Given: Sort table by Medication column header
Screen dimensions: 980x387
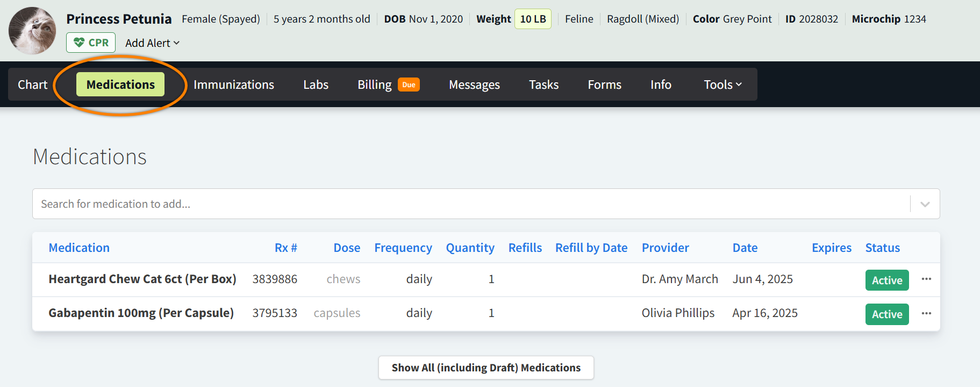Looking at the screenshot, I should click(79, 248).
